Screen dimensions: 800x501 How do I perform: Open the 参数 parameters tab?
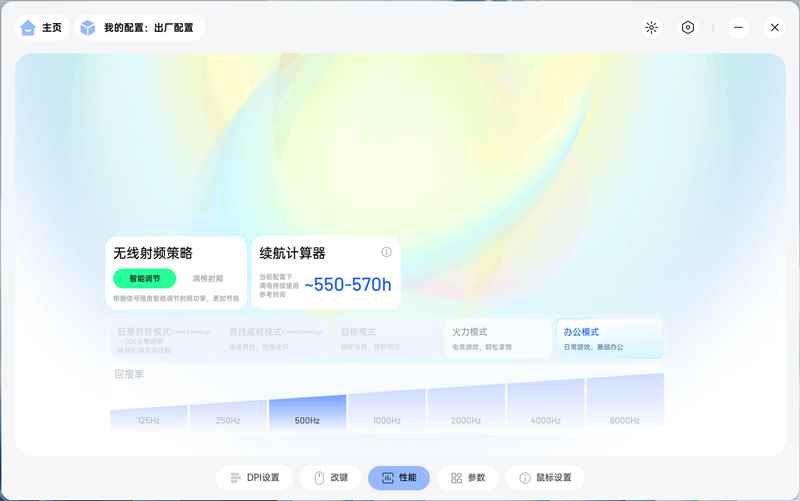(x=468, y=478)
